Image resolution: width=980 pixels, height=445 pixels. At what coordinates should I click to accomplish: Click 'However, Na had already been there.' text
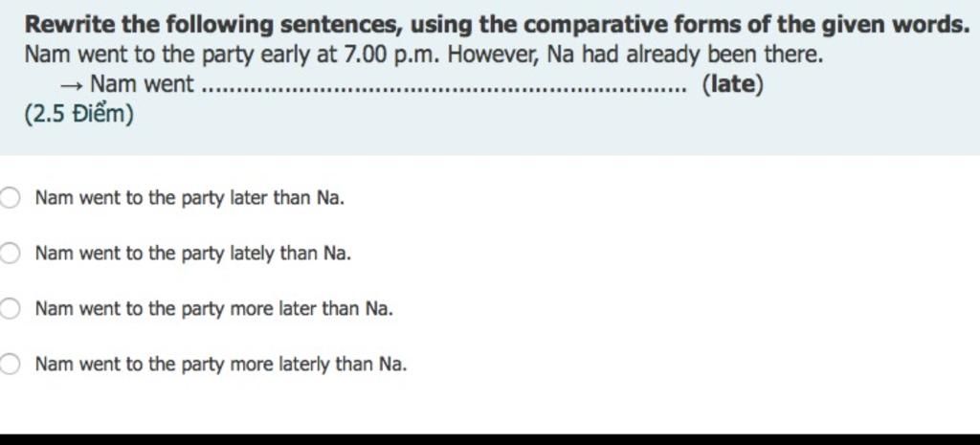(635, 55)
